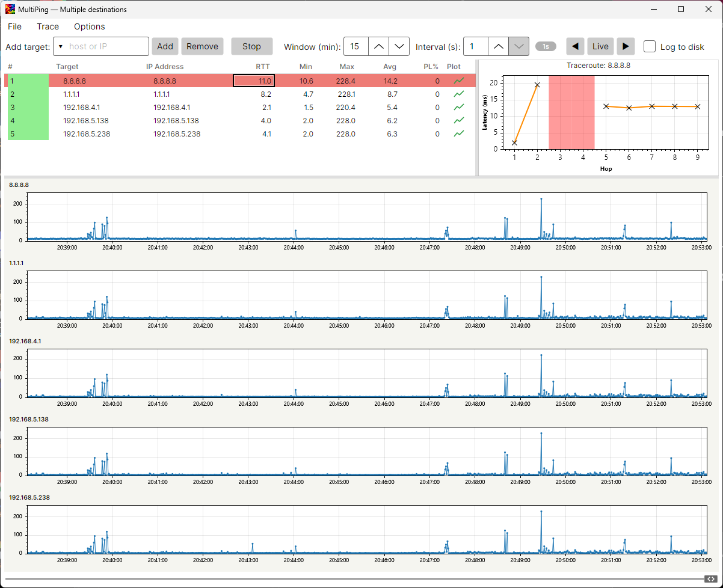The height and width of the screenshot is (588, 723).
Task: Click the Interval seconds field showing 1
Action: coord(475,46)
